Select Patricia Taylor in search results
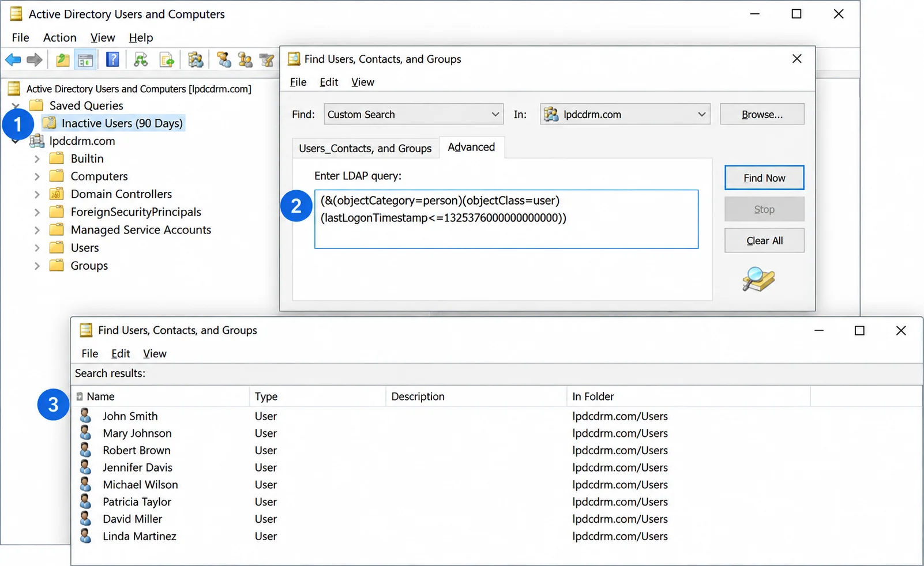The height and width of the screenshot is (566, 924). click(137, 502)
